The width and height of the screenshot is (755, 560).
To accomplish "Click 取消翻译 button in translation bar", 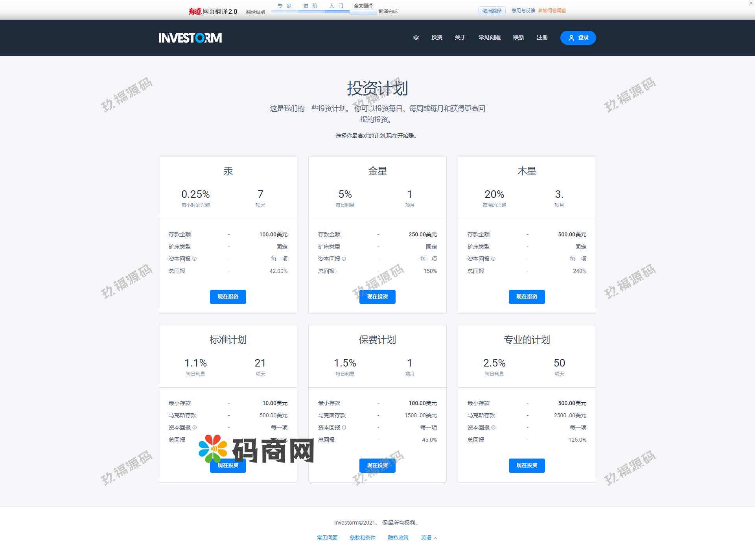I will 492,11.
